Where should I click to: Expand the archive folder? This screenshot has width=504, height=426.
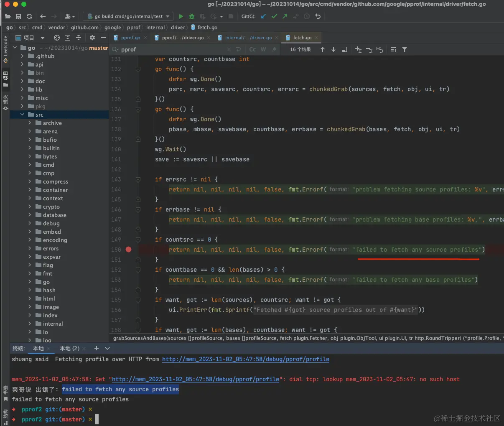tap(30, 123)
